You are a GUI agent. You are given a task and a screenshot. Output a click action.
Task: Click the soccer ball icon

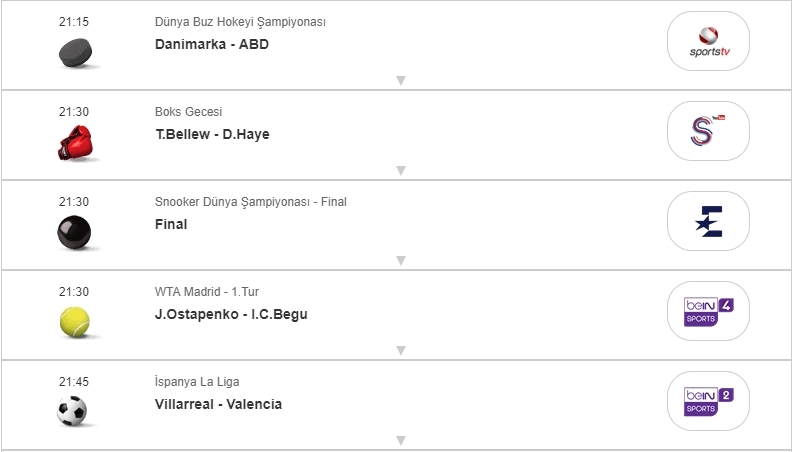(73, 411)
